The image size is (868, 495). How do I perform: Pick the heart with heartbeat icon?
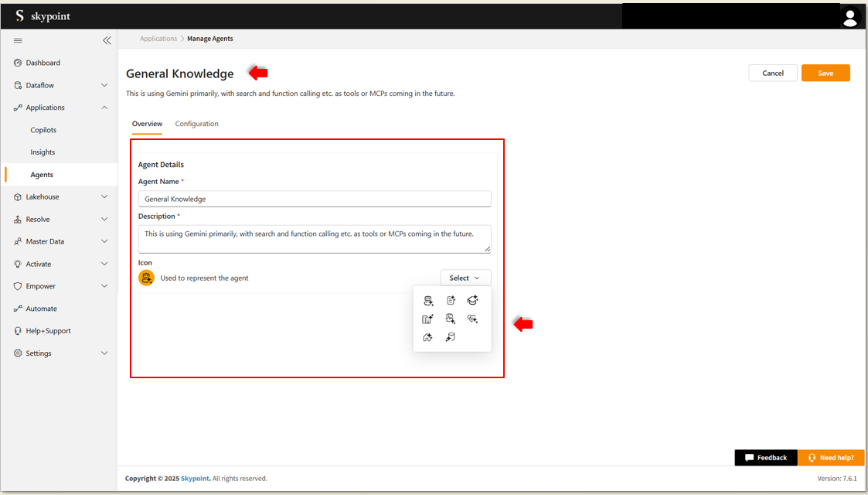(473, 319)
